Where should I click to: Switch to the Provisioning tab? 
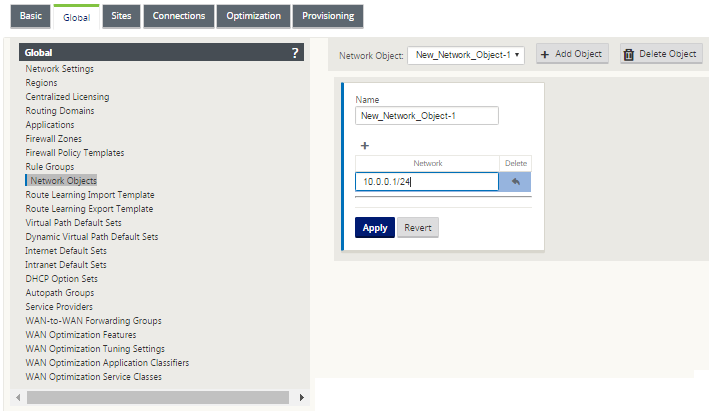click(328, 16)
